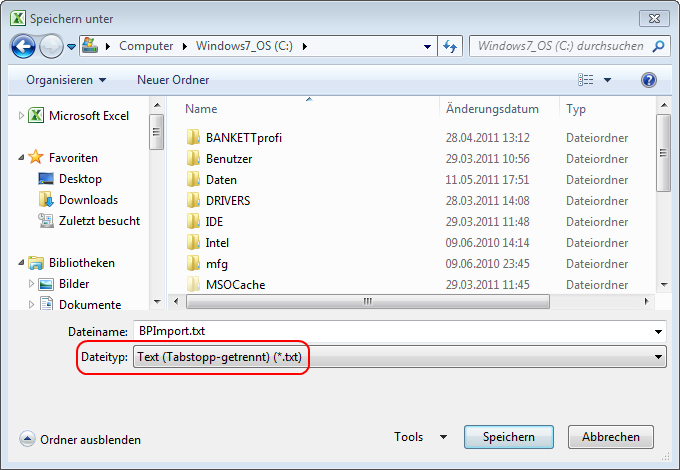Open the view options dropdown arrow
Image resolution: width=680 pixels, height=470 pixels.
(x=608, y=80)
